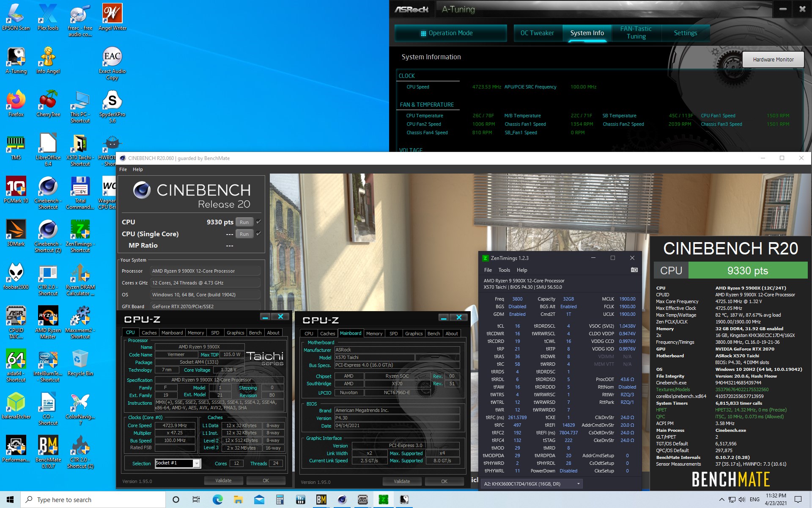Expand ZenTimings memory module dropdown

(x=532, y=483)
